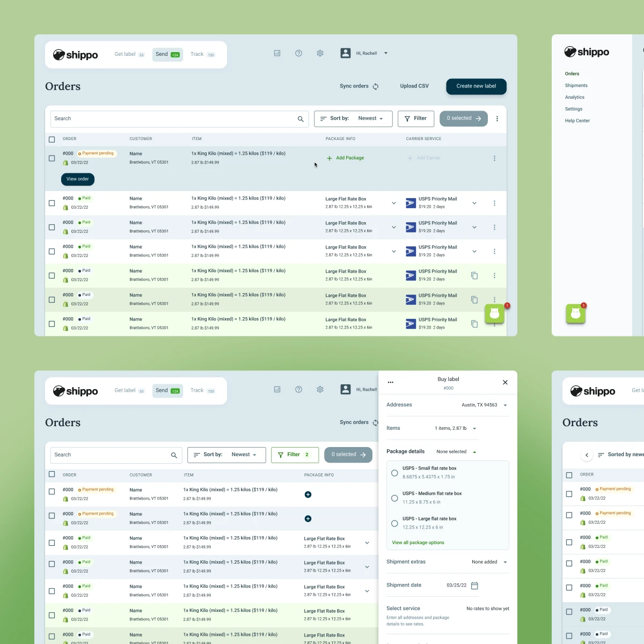Tick checkbox of first bottom-left Payment pending order
This screenshot has height=644, width=644.
coord(52,492)
